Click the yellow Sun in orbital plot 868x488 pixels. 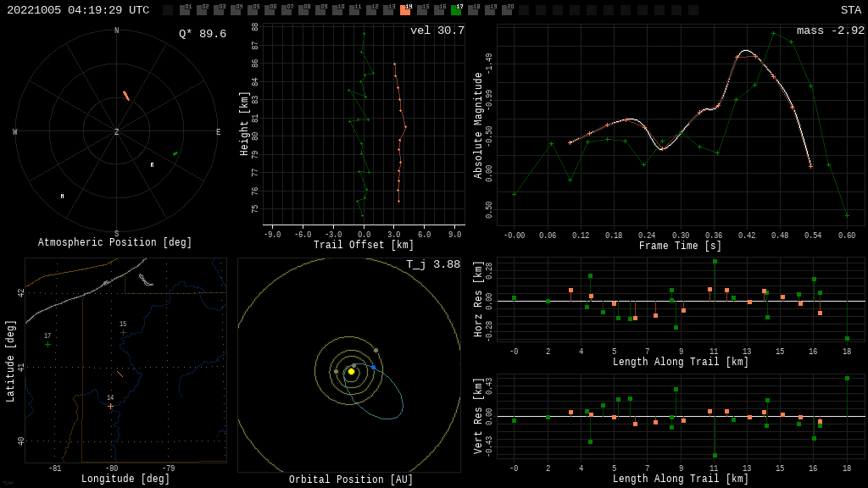pos(351,371)
